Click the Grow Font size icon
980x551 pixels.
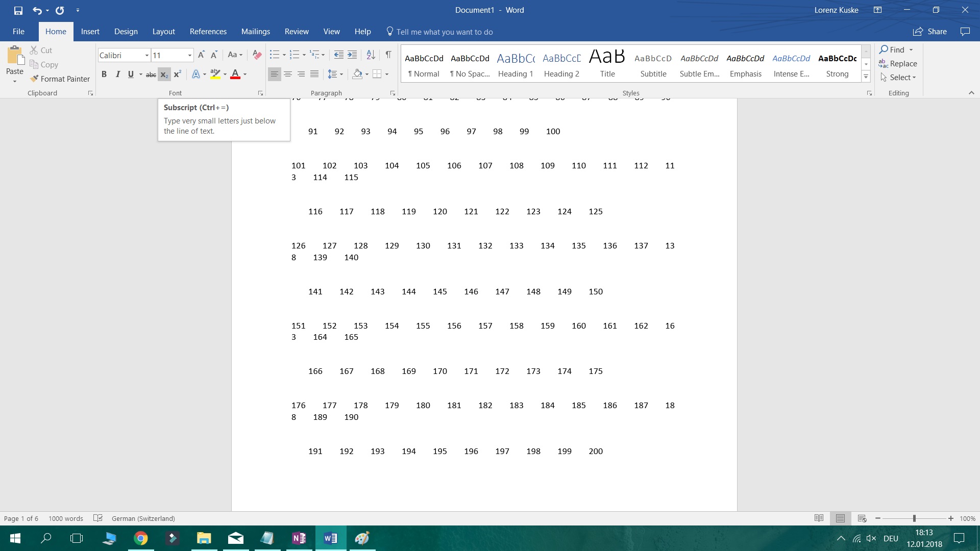201,55
